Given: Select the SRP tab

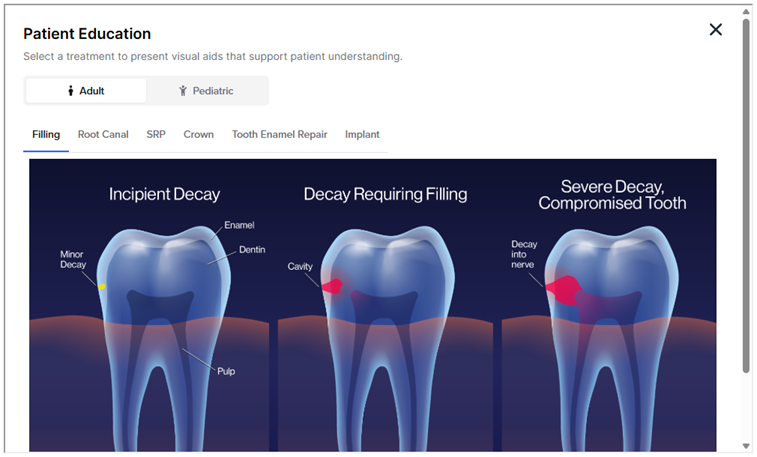Looking at the screenshot, I should pos(156,134).
